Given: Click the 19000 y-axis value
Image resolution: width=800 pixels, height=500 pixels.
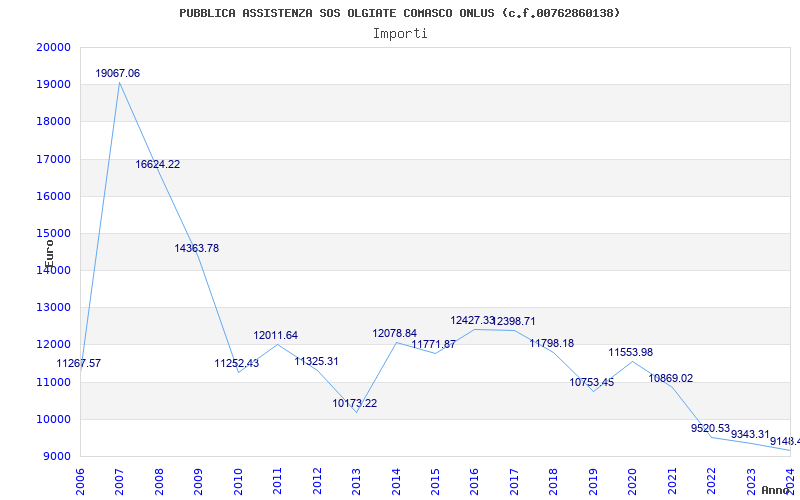Looking at the screenshot, I should click(x=54, y=85).
